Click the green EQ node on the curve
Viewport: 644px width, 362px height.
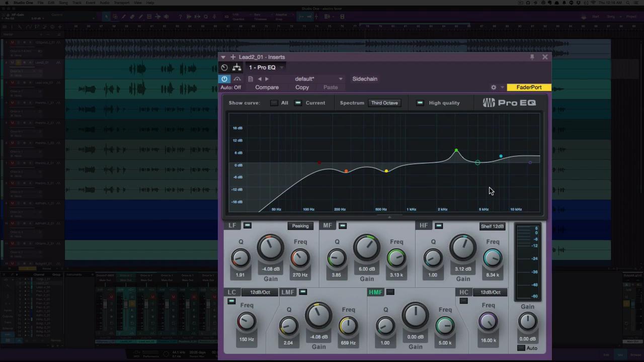click(x=455, y=151)
